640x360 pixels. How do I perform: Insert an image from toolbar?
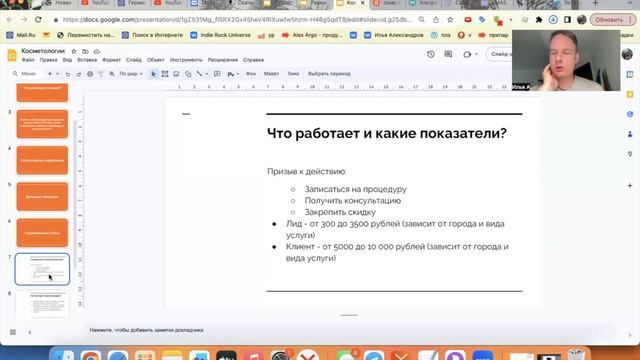pos(176,74)
